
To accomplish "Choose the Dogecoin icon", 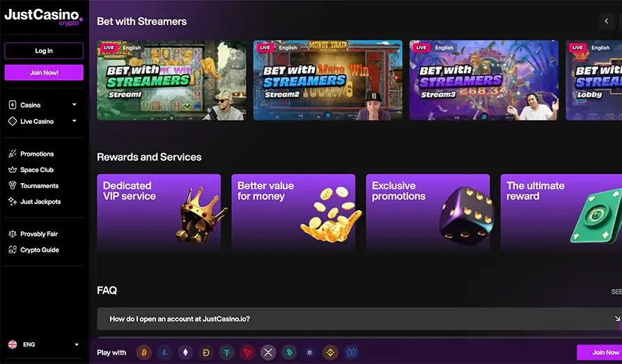I will (x=206, y=353).
